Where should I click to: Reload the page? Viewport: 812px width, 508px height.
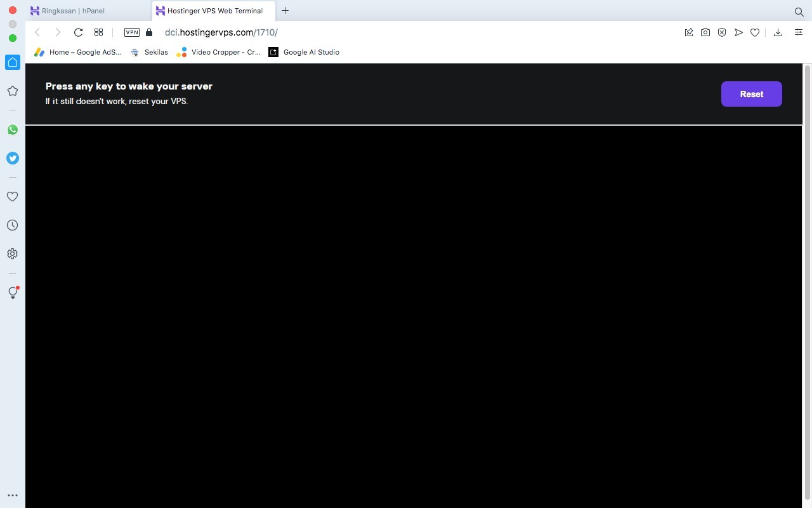click(78, 32)
